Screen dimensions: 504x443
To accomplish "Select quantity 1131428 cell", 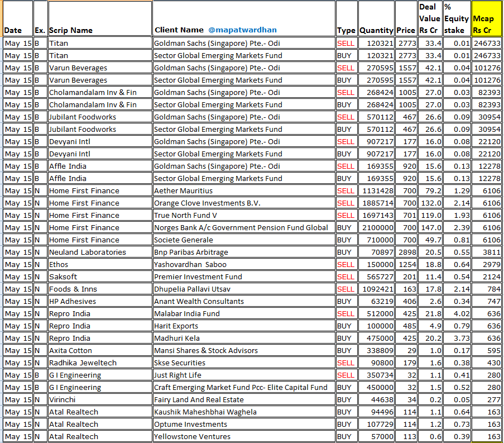I will pyautogui.click(x=376, y=191).
